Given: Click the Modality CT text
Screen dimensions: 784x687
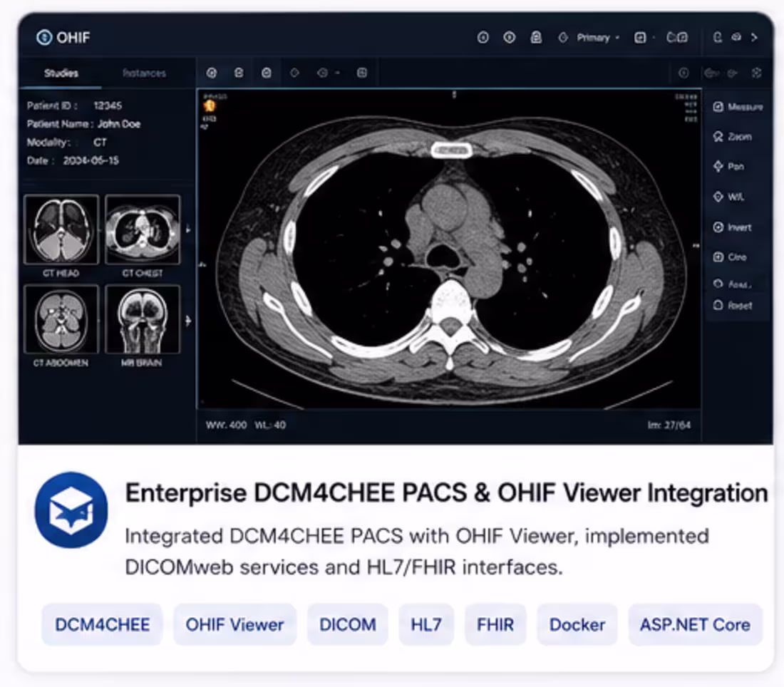Looking at the screenshot, I should tap(66, 143).
